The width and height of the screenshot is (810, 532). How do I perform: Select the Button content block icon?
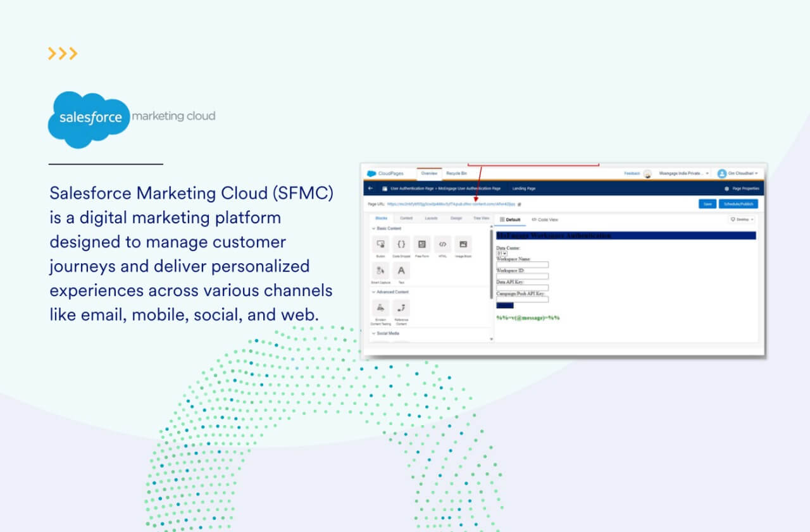click(380, 244)
